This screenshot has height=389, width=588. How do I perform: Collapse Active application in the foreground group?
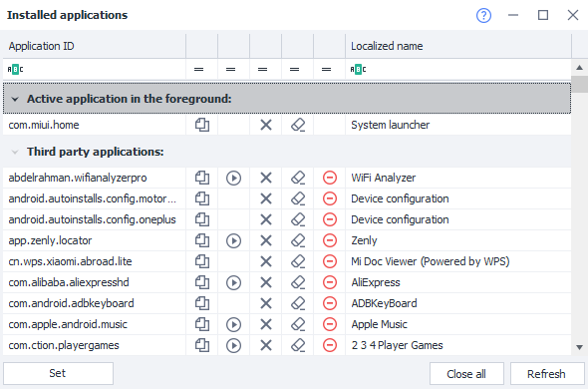pos(15,99)
